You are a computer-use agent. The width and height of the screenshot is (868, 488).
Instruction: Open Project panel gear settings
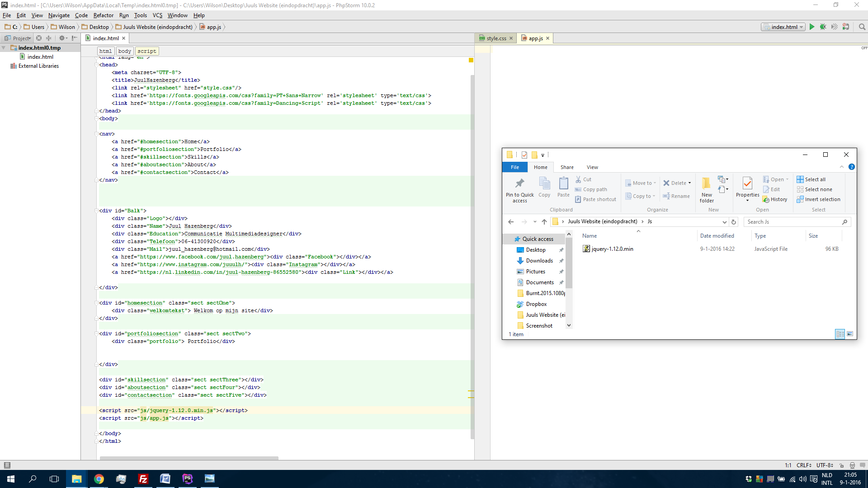point(63,38)
